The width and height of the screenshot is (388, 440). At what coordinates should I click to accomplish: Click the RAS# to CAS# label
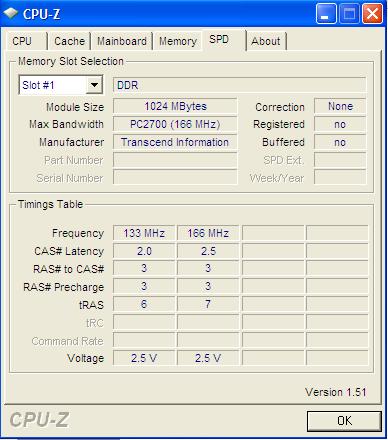pos(69,269)
